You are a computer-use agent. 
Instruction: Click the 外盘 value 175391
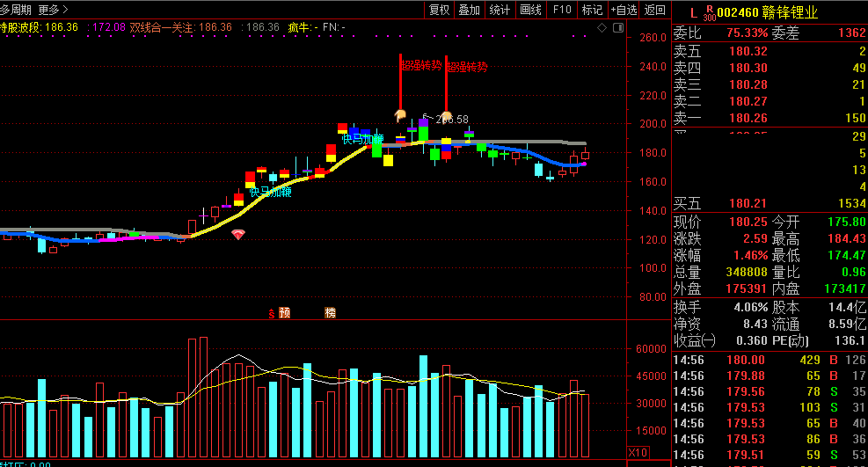point(747,288)
